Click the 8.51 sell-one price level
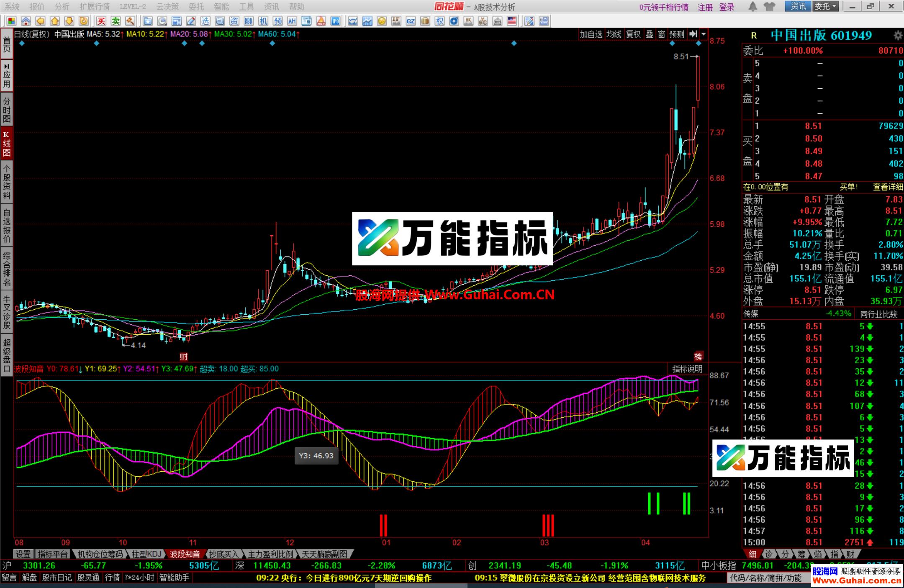 click(814, 126)
